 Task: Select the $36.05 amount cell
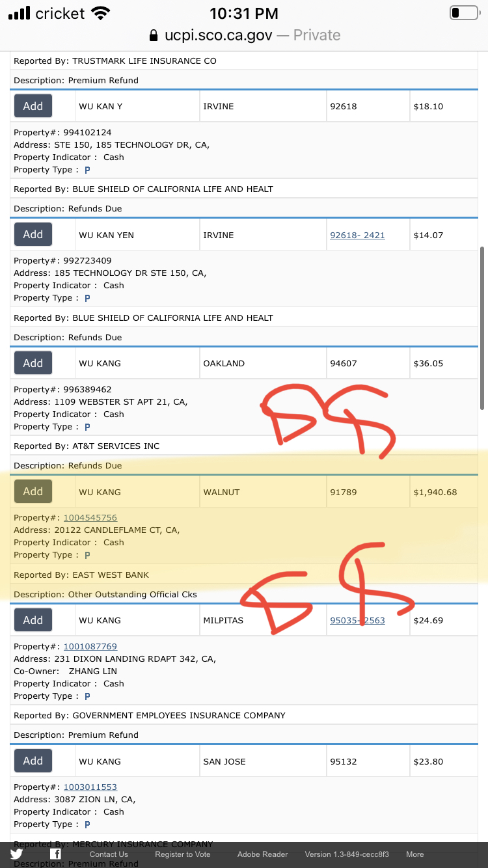point(444,363)
